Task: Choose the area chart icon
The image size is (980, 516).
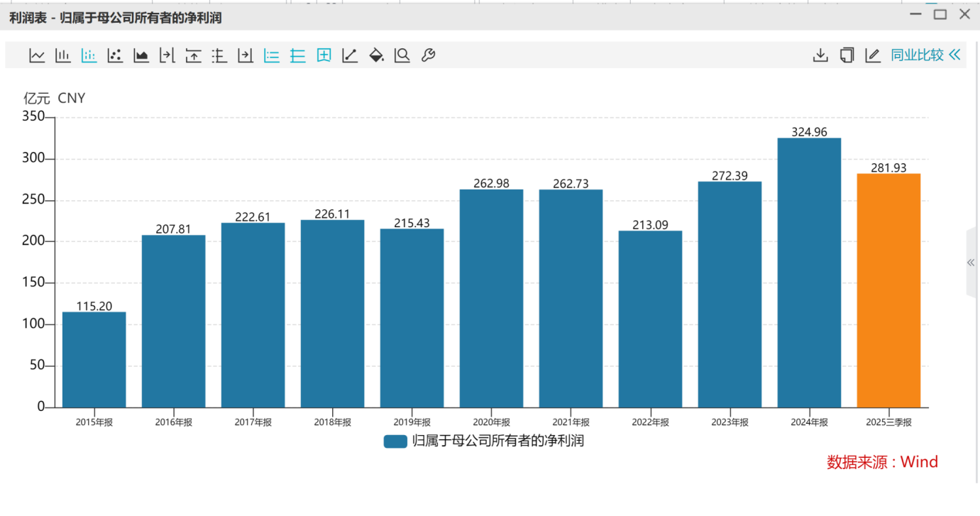Action: click(x=141, y=55)
